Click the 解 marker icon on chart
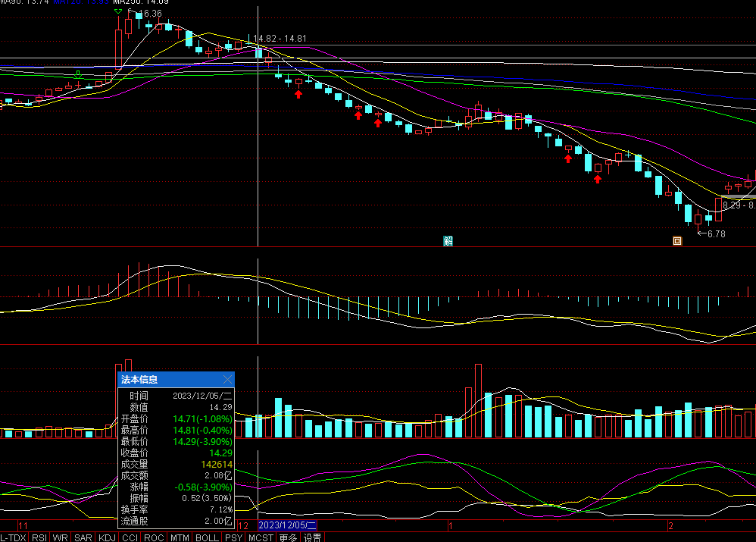Viewport: 756px width, 542px height. pyautogui.click(x=448, y=241)
